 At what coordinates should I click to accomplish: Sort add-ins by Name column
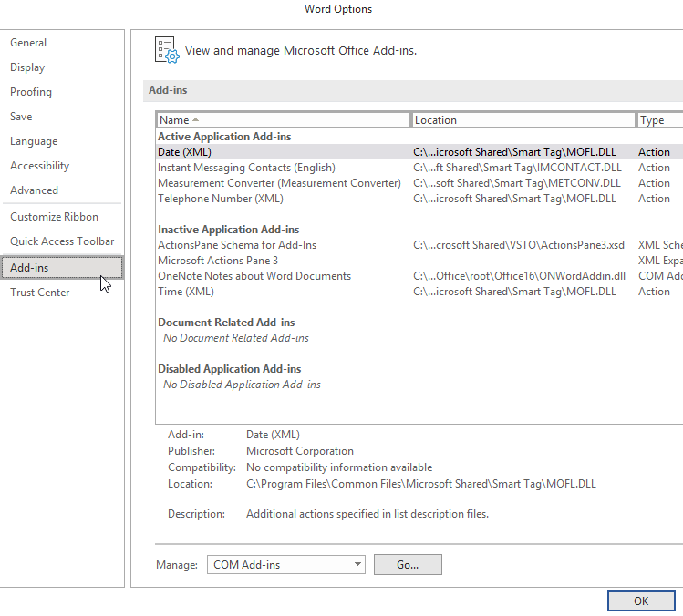(x=283, y=120)
